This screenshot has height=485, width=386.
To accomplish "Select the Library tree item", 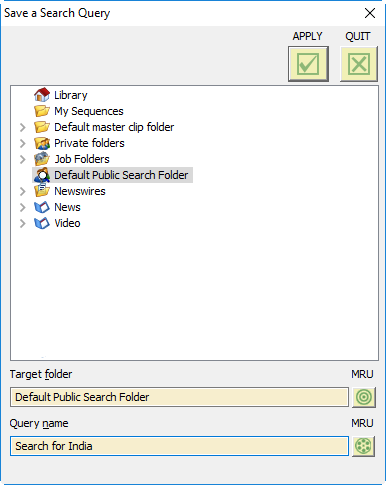I will tap(71, 95).
